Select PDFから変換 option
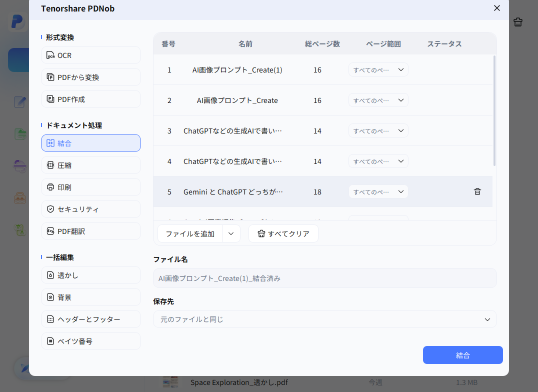 91,77
